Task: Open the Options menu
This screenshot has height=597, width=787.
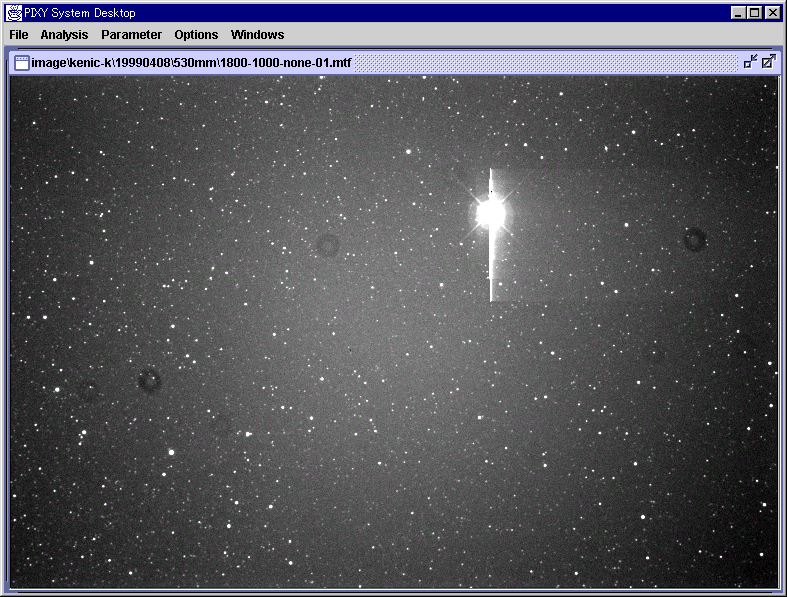Action: [x=196, y=35]
